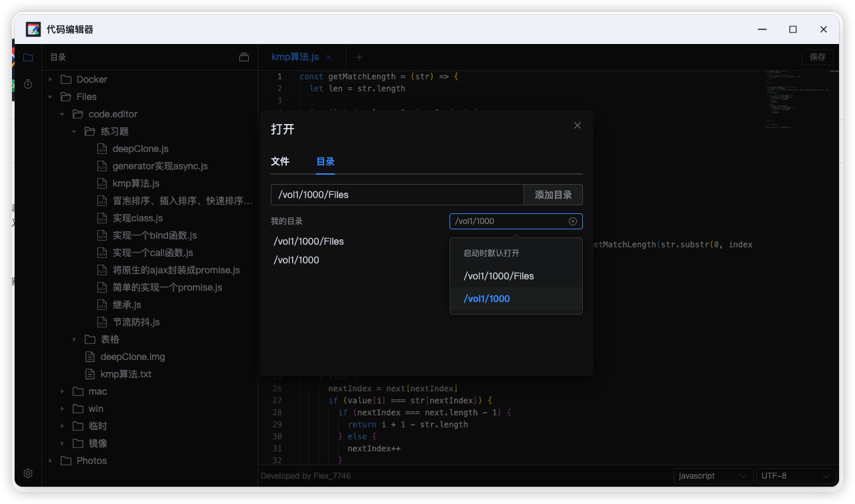Select the 目录 tab in dialog
Viewport: 855px width, 504px height.
pyautogui.click(x=325, y=161)
